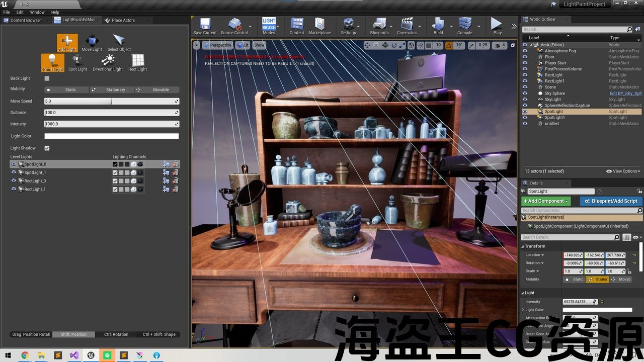Switch to the Content Browser tab
This screenshot has height=362, width=644.
click(x=26, y=20)
